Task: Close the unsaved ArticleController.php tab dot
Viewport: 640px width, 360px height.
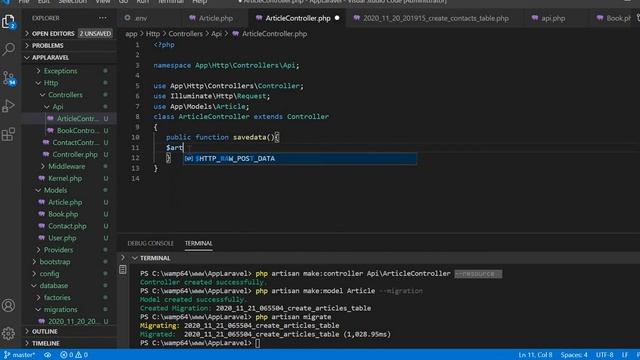Action: 337,18
